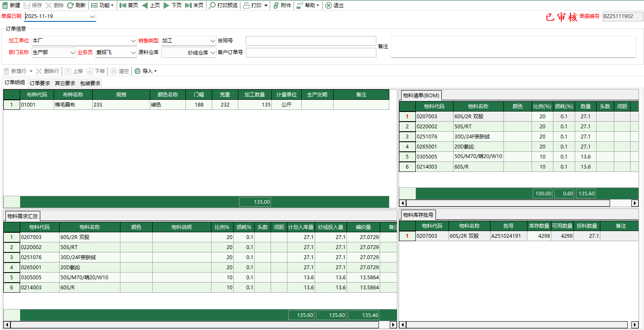Open attachments (附件) paperclip icon
Viewport: 644px width, 330px height.
coord(276,5)
